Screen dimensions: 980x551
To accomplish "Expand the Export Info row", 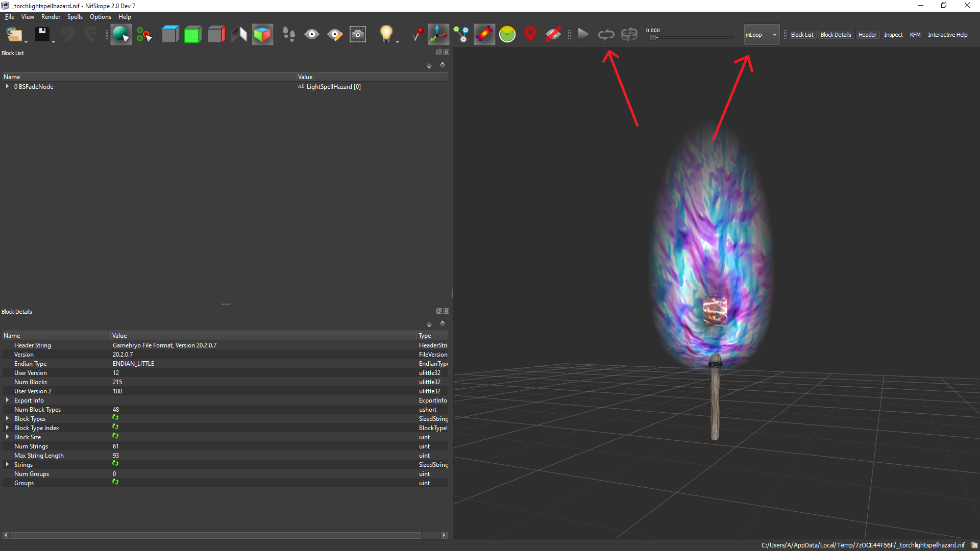I will pyautogui.click(x=7, y=400).
